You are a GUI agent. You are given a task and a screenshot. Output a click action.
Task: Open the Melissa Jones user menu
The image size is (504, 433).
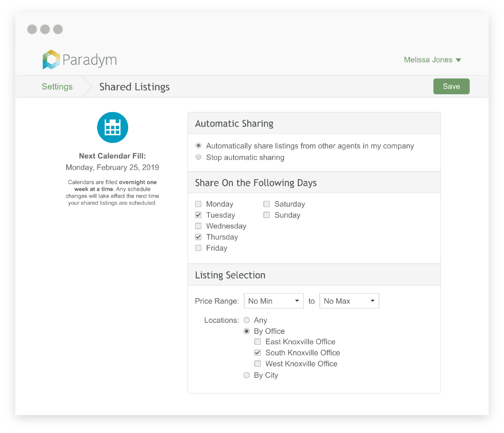click(x=433, y=60)
